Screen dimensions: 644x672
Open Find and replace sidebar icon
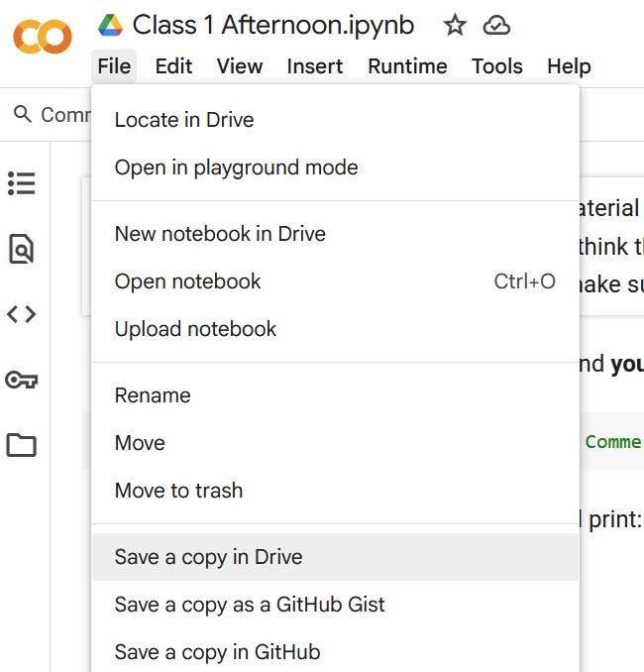pos(22,249)
